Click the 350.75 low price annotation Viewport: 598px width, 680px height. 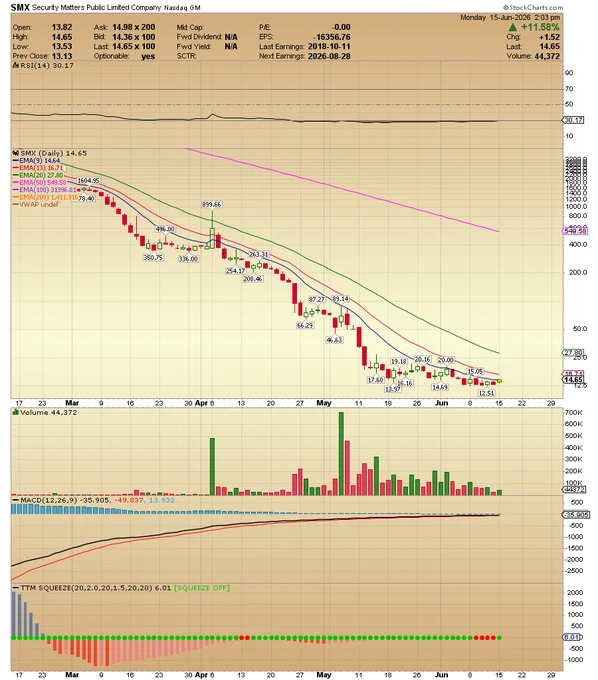pos(153,257)
